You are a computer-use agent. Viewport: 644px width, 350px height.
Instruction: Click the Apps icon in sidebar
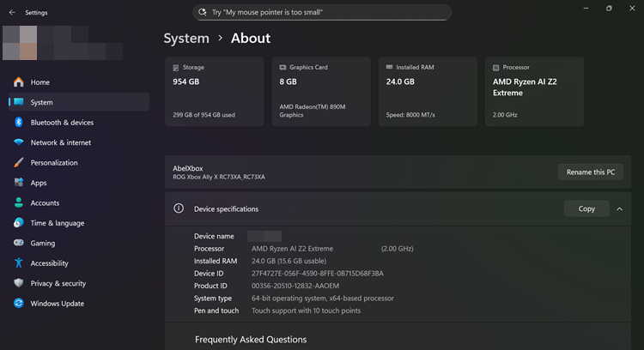point(19,182)
